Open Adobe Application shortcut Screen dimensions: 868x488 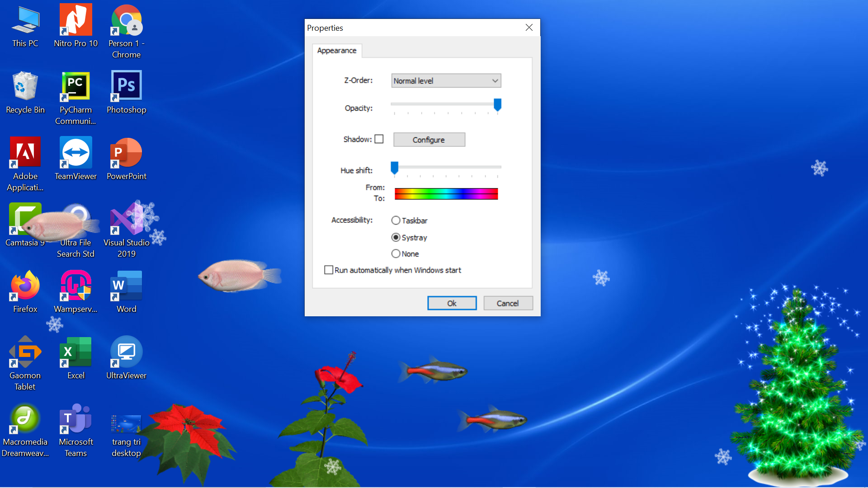click(25, 164)
